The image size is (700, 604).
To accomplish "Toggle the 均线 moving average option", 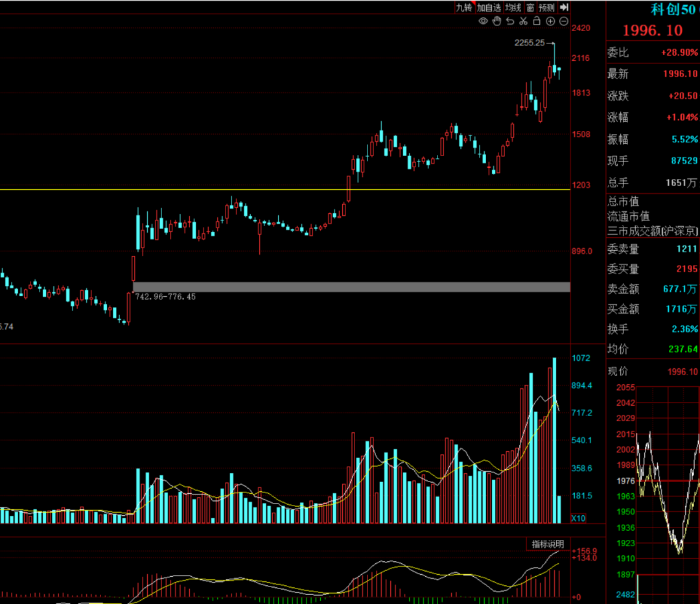I will 513,7.
